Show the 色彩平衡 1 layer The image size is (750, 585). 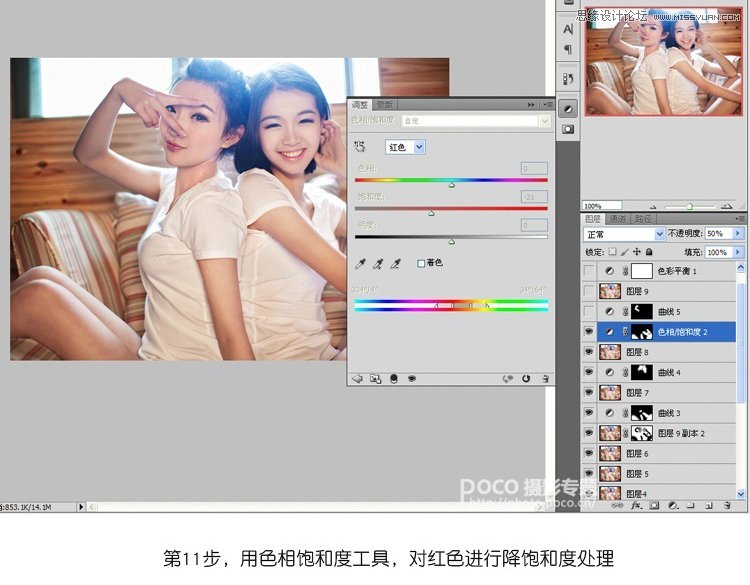point(589,271)
